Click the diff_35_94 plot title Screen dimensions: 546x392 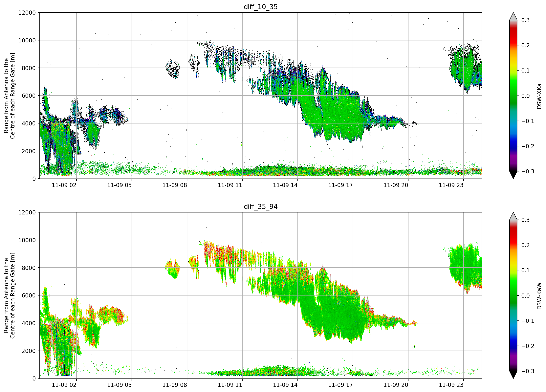click(x=261, y=207)
